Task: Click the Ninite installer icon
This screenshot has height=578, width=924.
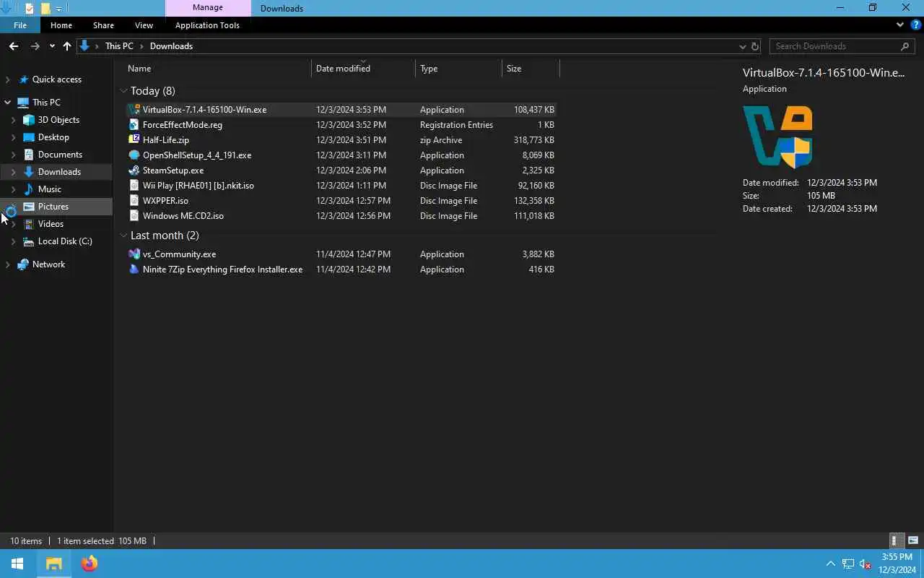Action: point(134,269)
